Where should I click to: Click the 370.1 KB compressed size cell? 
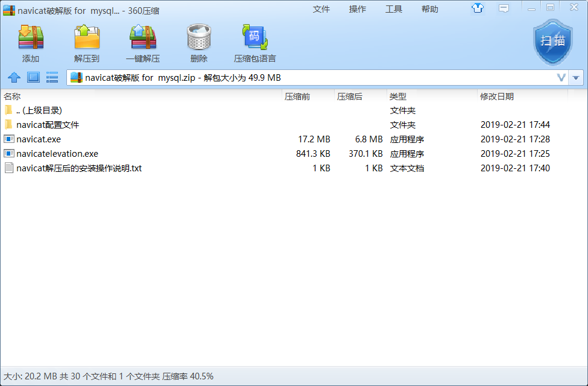click(x=365, y=154)
